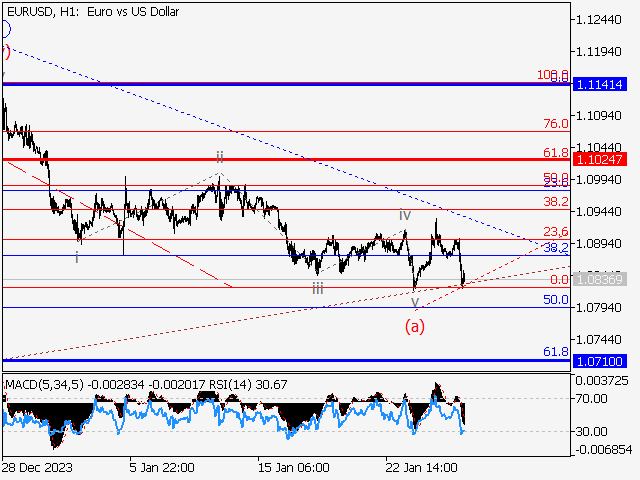The height and width of the screenshot is (480, 640).
Task: Click the wave label 'iv' near 22 Jan
Action: point(405,214)
